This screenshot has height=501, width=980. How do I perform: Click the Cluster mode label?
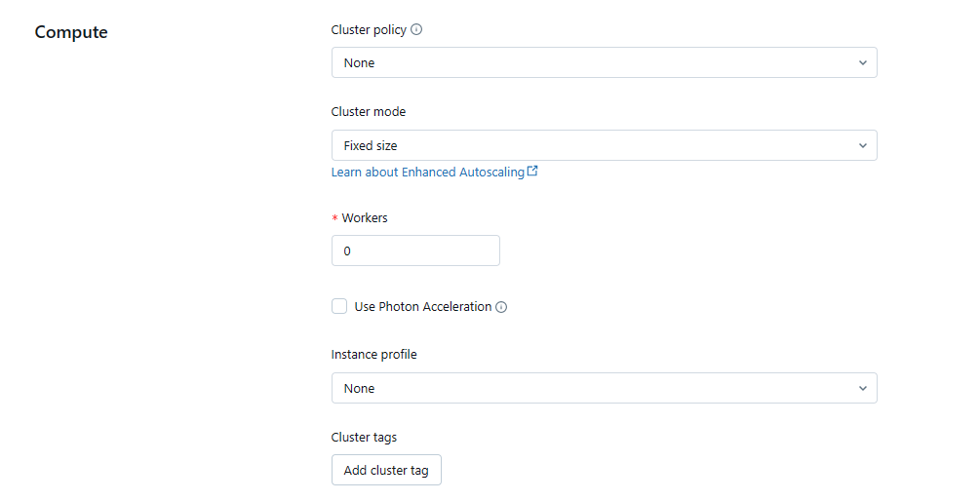369,112
